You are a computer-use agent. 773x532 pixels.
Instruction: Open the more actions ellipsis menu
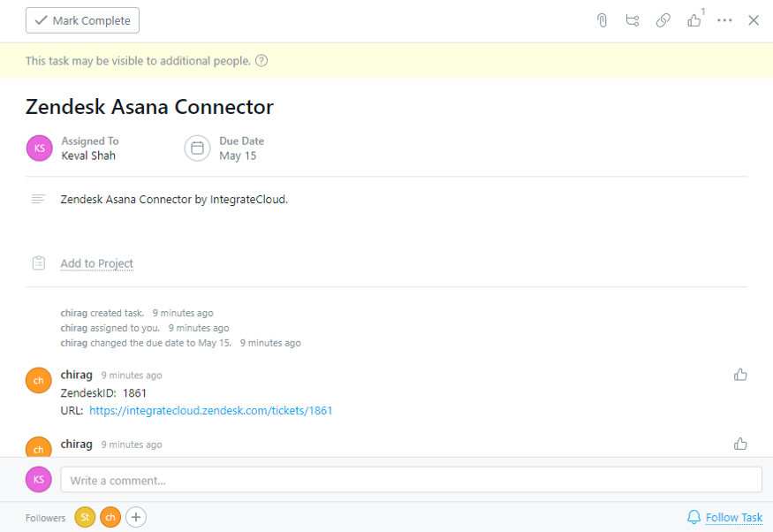tap(724, 20)
